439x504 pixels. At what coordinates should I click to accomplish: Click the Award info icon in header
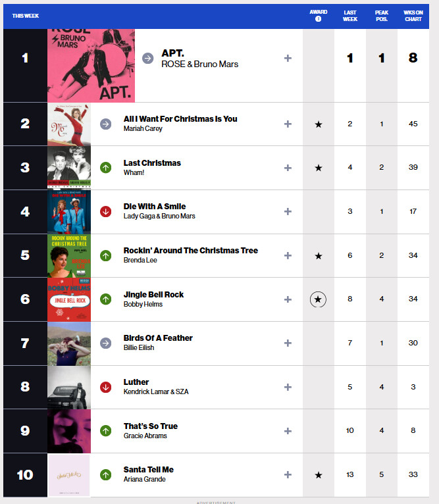318,19
